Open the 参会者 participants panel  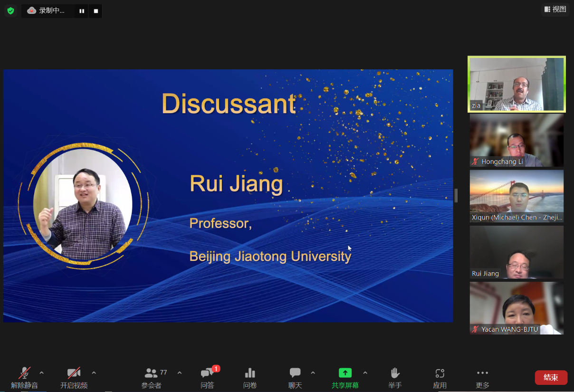click(152, 378)
